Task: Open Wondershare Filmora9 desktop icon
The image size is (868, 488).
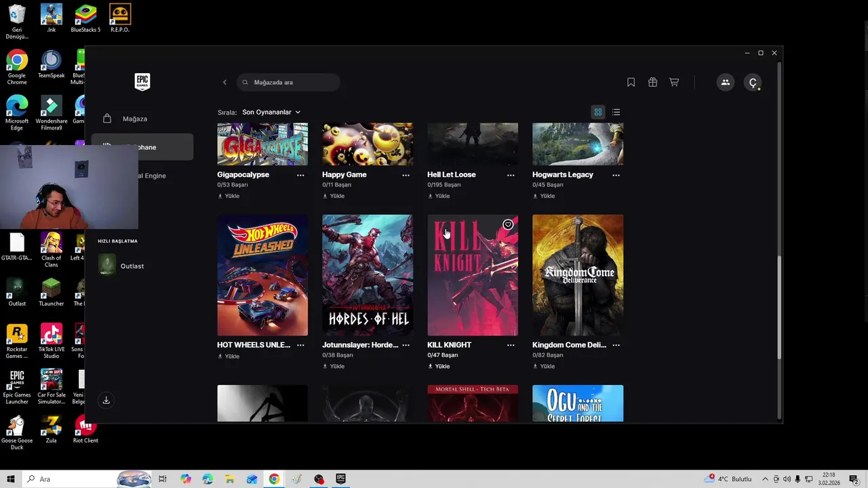Action: 51,113
